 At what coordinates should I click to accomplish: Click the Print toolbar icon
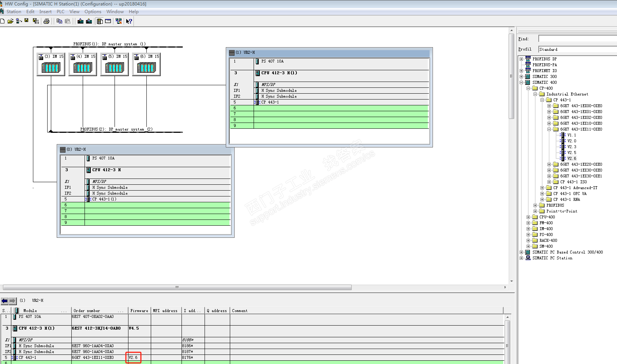tap(46, 21)
